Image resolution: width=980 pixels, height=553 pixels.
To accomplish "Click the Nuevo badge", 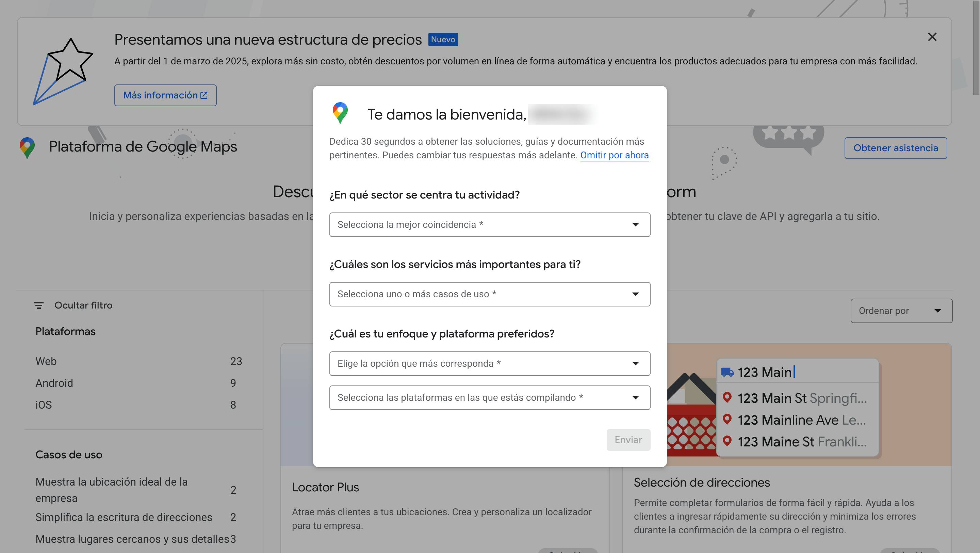I will [x=443, y=39].
